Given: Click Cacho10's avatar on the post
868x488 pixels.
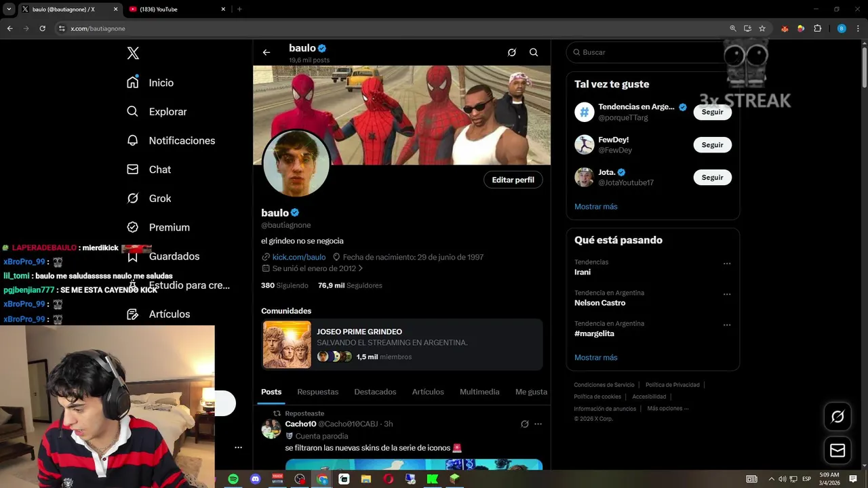Looking at the screenshot, I should point(271,429).
